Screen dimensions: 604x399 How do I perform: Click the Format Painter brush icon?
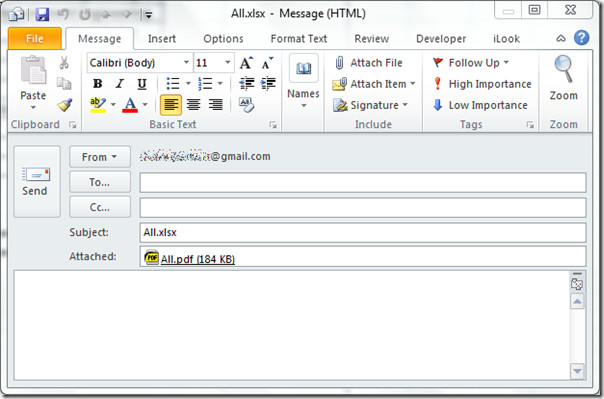pos(64,105)
